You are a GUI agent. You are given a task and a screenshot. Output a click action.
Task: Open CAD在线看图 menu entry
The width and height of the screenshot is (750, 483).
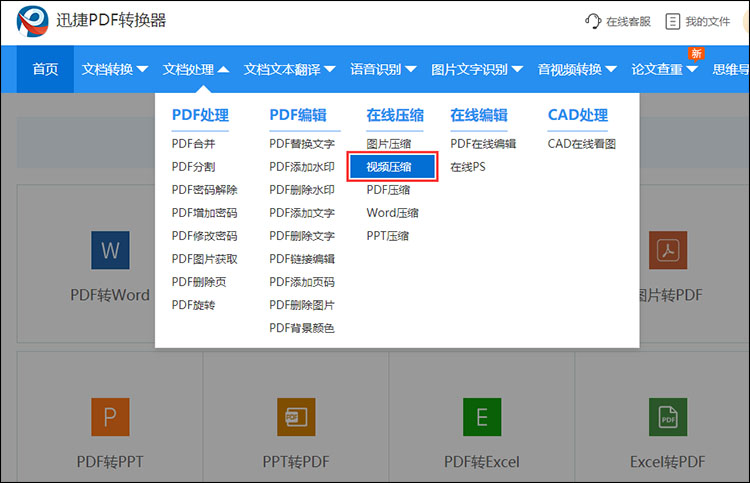582,144
